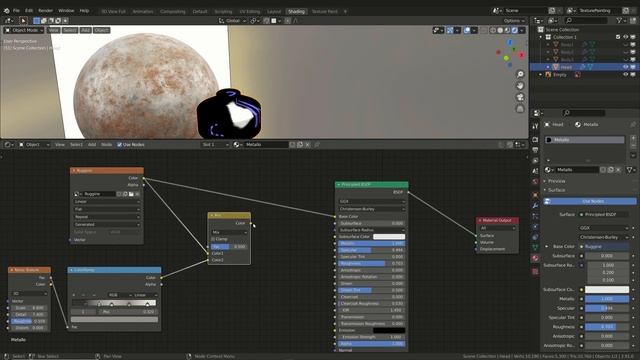Switch to the Shading workspace tab
The height and width of the screenshot is (360, 640).
(x=296, y=11)
